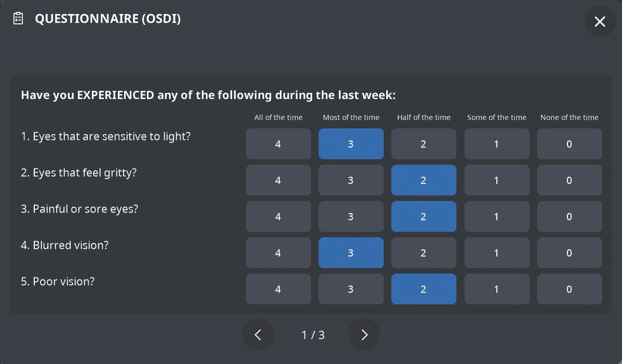Select 4 for painful or sore eyes
The image size is (622, 364).
pyautogui.click(x=278, y=217)
